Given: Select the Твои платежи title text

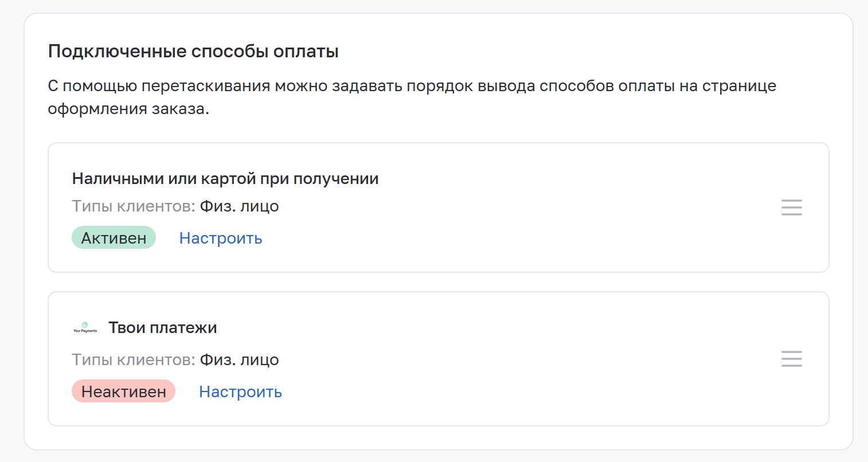Looking at the screenshot, I should click(x=163, y=328).
